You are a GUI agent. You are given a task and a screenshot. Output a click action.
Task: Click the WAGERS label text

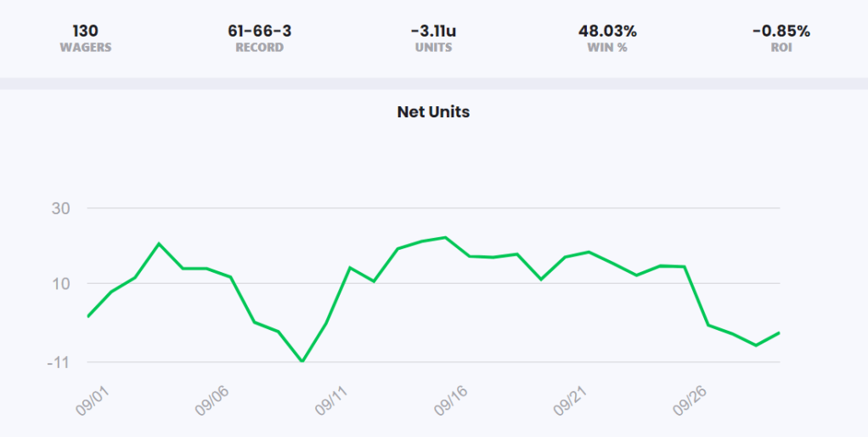pyautogui.click(x=85, y=48)
